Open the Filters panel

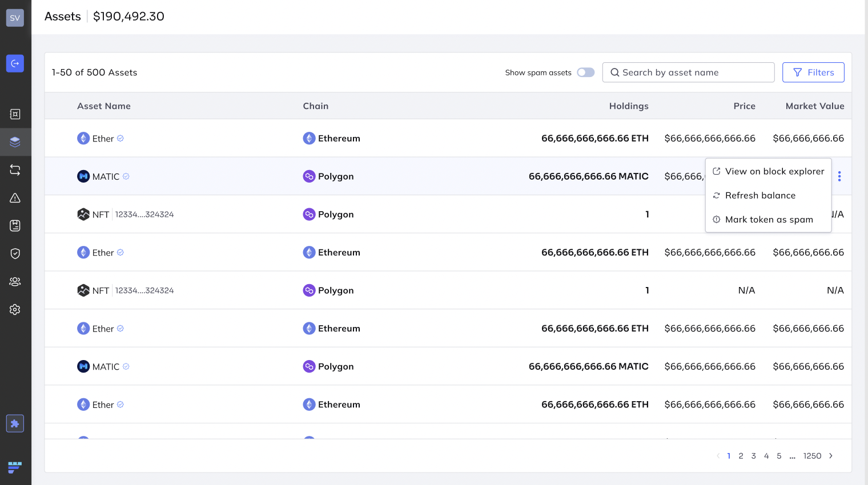tap(813, 72)
